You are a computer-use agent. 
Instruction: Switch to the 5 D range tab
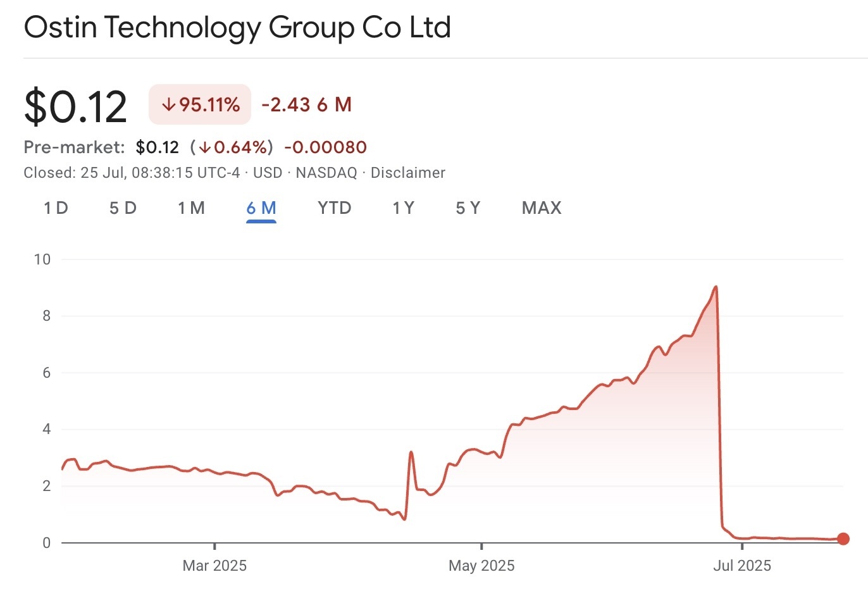[x=123, y=208]
